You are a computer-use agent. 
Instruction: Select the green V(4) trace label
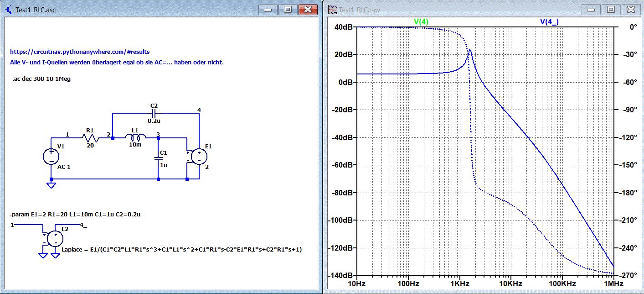pyautogui.click(x=421, y=21)
